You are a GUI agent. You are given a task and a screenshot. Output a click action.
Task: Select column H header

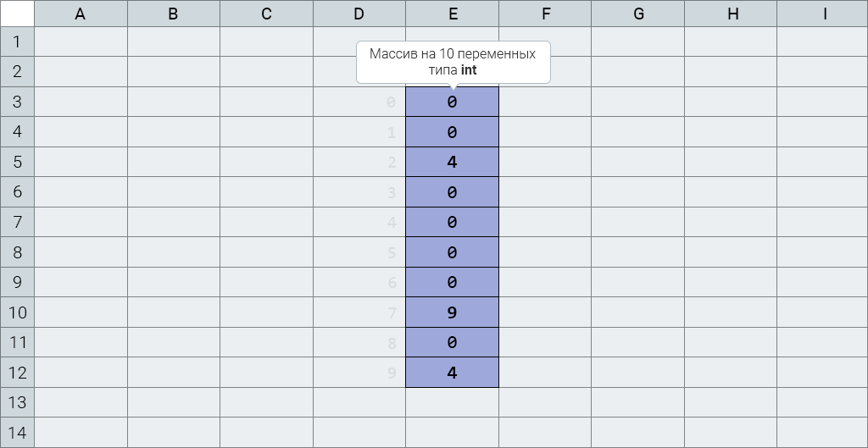pyautogui.click(x=731, y=14)
